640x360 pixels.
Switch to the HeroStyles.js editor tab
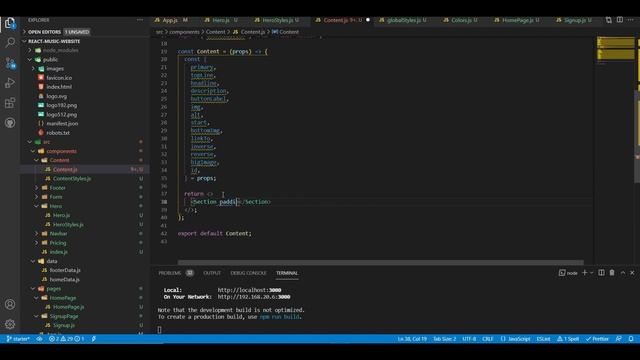click(x=277, y=20)
